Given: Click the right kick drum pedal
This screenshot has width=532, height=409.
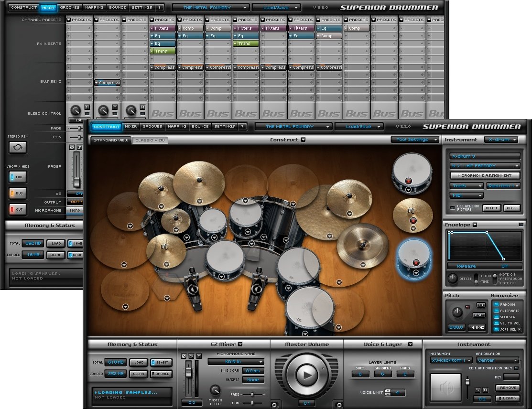Looking at the screenshot, I should 257,288.
